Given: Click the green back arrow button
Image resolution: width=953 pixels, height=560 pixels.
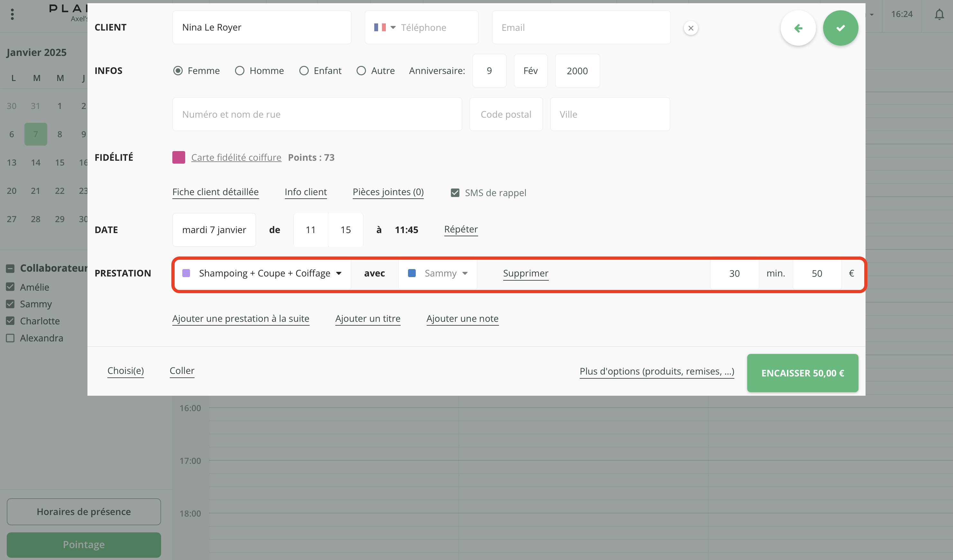Looking at the screenshot, I should (798, 28).
